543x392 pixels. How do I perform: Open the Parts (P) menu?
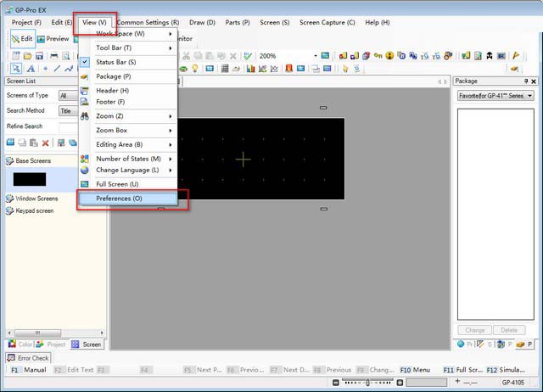238,23
